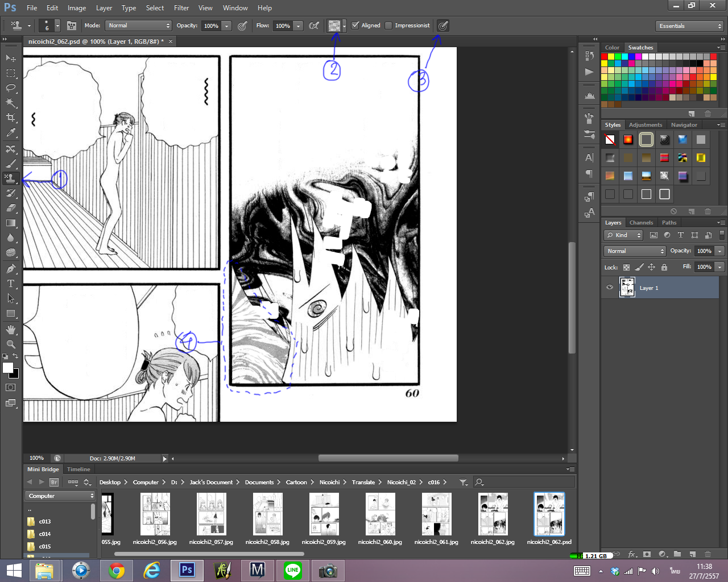Open the Flow dropdown arrow
The height and width of the screenshot is (582, 728).
pyautogui.click(x=299, y=26)
